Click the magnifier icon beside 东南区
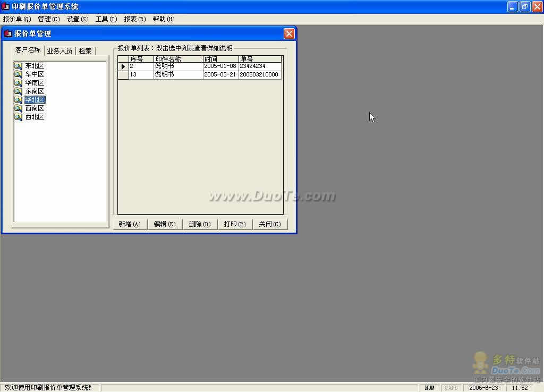Image resolution: width=544 pixels, height=392 pixels. click(x=19, y=91)
